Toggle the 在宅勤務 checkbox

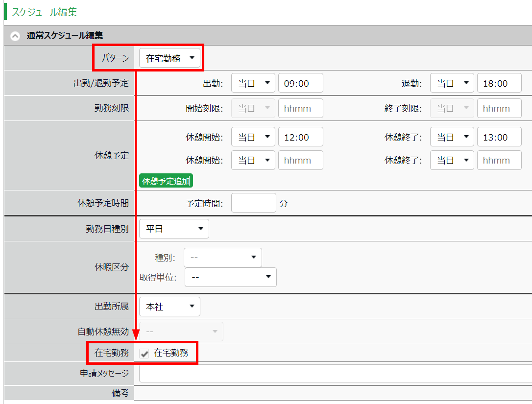(145, 354)
